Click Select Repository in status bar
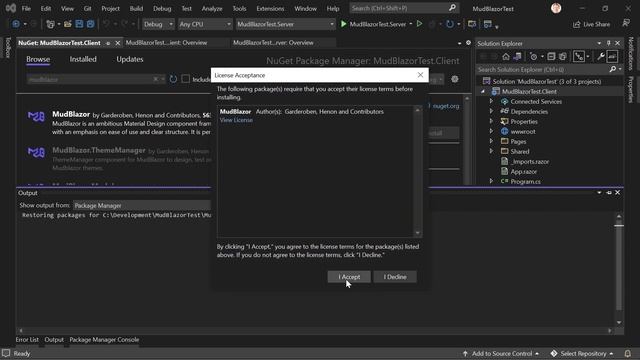The image size is (640, 360). 582,353
